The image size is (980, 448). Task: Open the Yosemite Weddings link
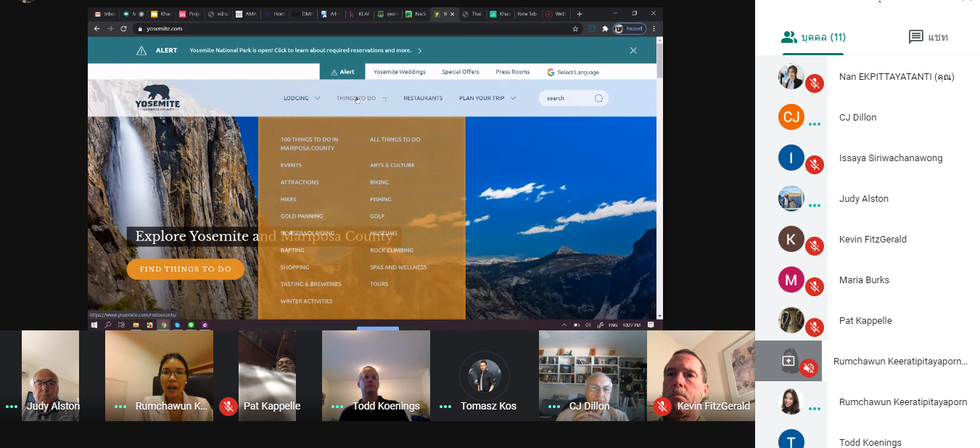point(400,72)
